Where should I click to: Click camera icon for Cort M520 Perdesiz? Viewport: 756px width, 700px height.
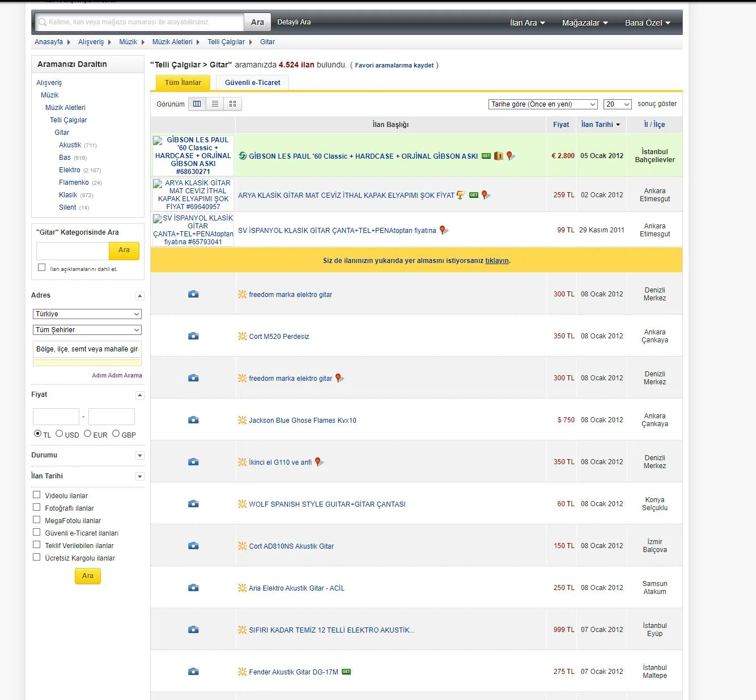(193, 336)
